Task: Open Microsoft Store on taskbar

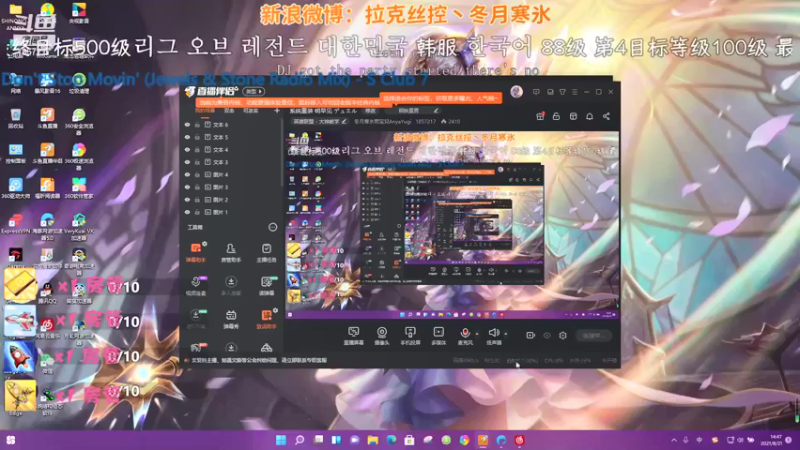Action: pyautogui.click(x=409, y=440)
